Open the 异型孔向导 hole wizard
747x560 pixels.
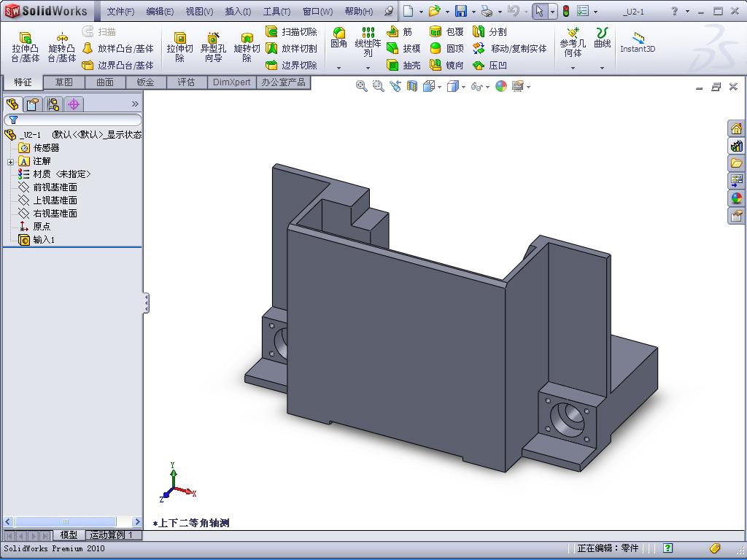[213, 47]
